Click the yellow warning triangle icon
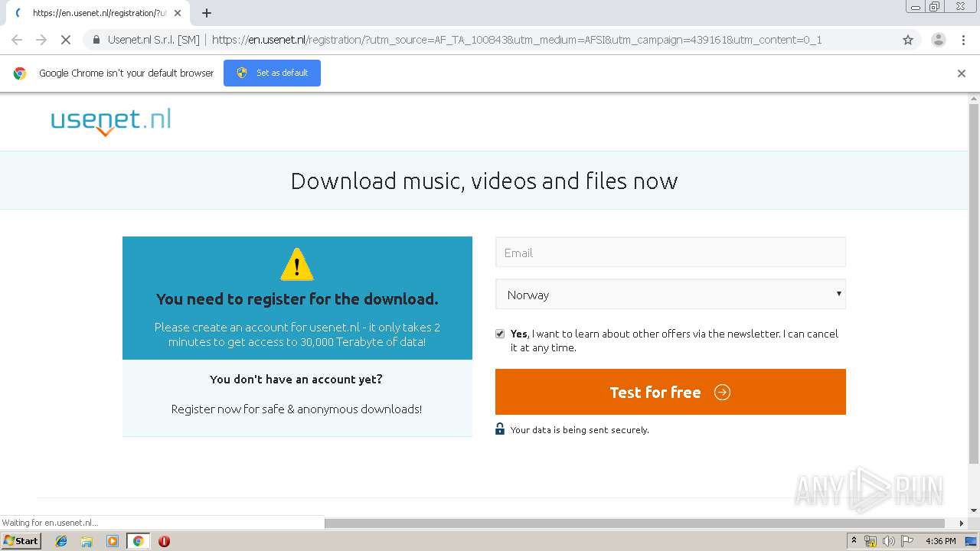 pyautogui.click(x=297, y=264)
